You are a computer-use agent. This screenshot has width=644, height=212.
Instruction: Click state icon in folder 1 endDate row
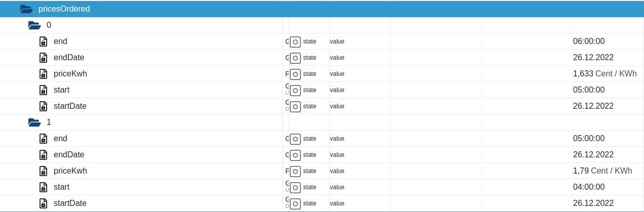pyautogui.click(x=295, y=155)
